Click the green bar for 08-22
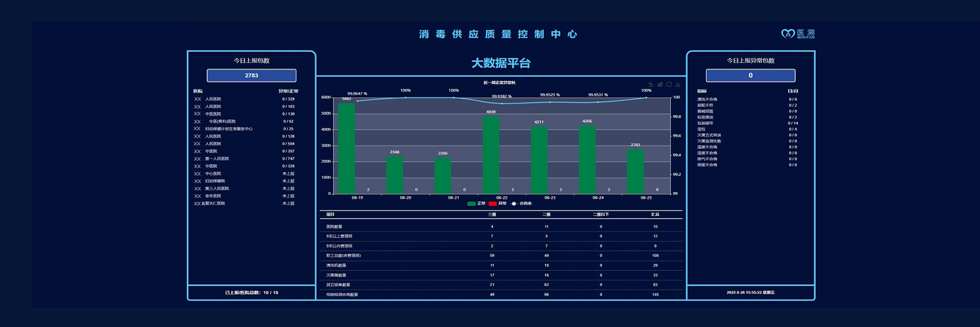 (491, 155)
